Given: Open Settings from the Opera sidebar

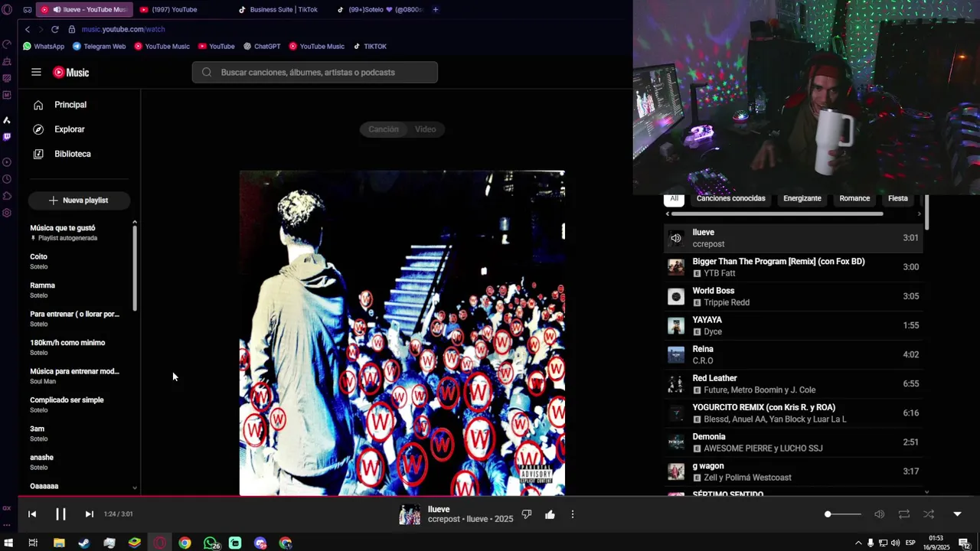Looking at the screenshot, I should (7, 213).
